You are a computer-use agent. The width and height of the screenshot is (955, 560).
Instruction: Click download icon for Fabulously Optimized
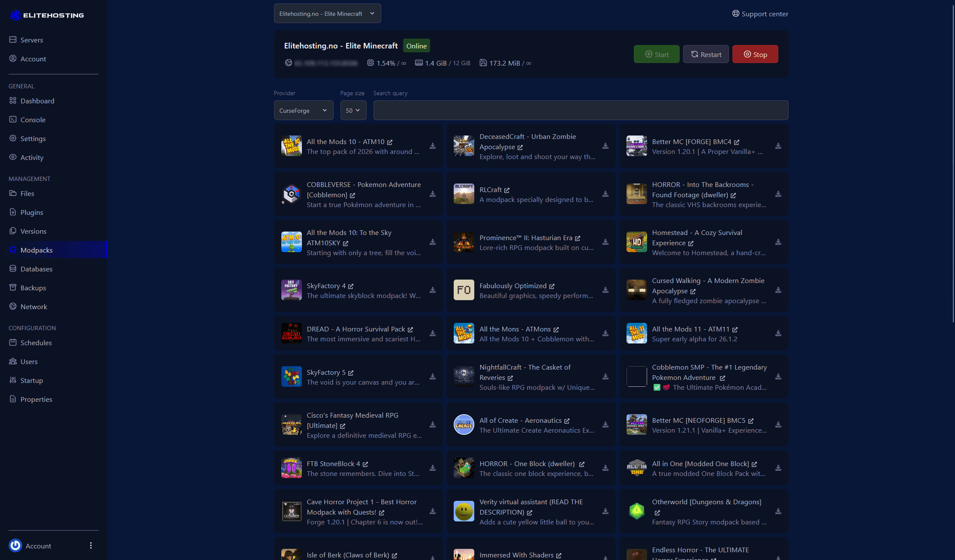(606, 290)
